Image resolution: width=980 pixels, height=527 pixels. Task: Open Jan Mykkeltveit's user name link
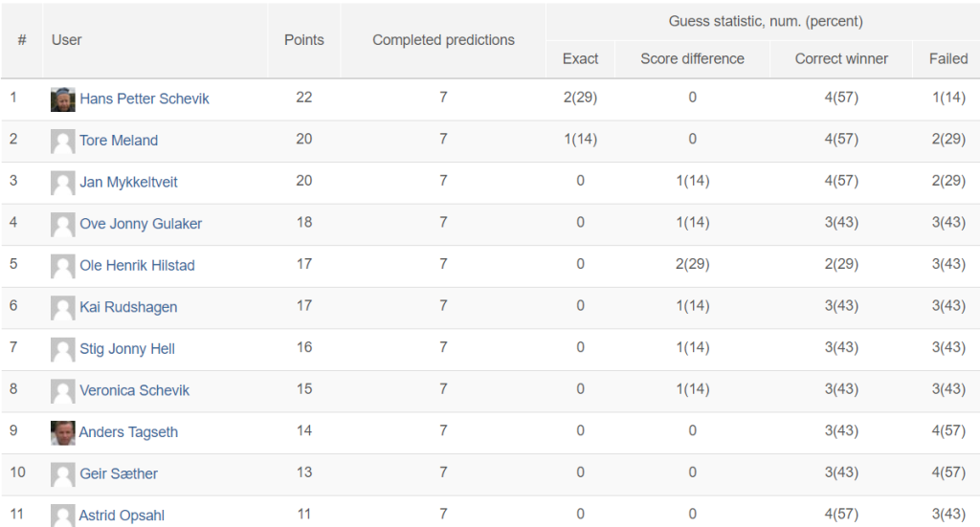(128, 183)
